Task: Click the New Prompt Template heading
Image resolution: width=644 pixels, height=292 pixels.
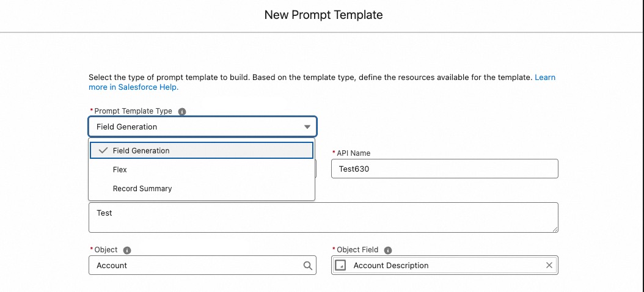Action: pos(323,15)
